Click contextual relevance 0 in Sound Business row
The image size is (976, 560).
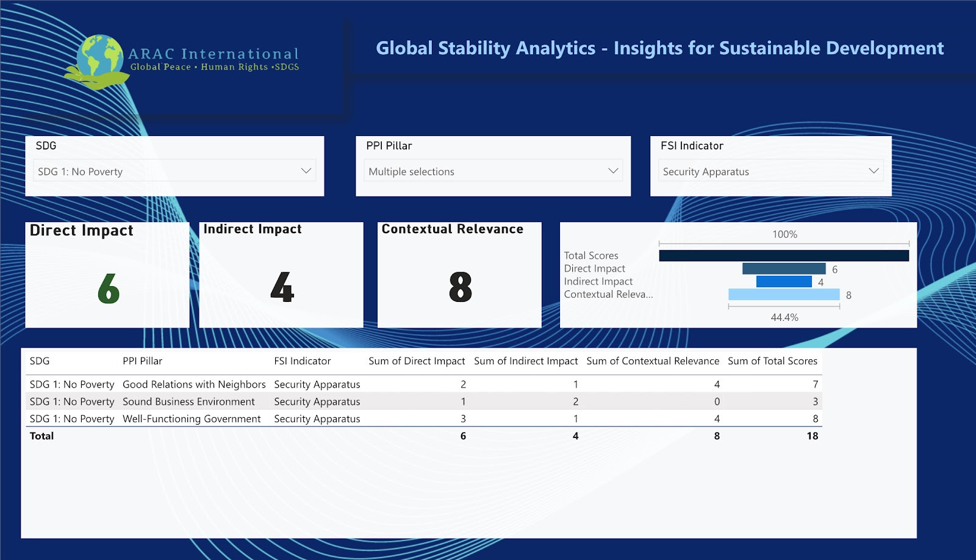pos(717,401)
